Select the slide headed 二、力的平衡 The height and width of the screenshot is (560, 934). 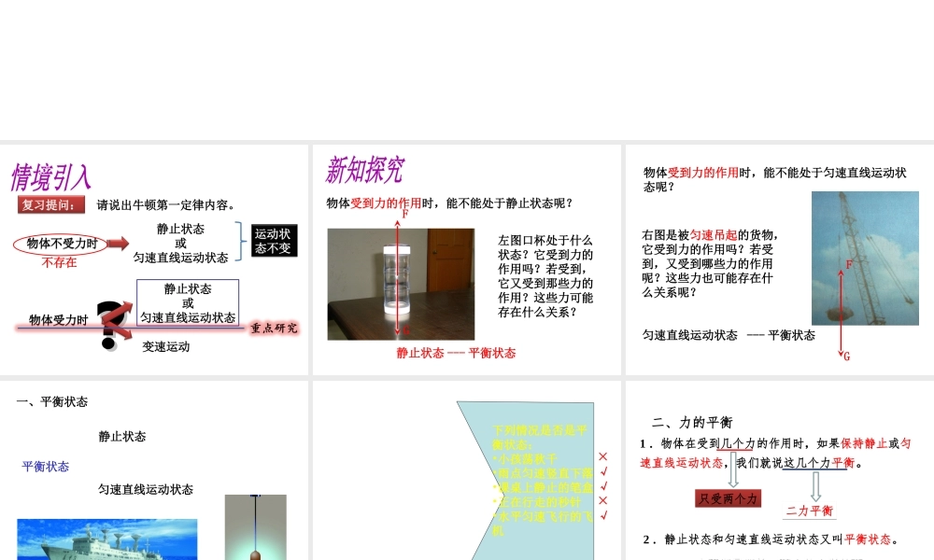click(x=780, y=470)
